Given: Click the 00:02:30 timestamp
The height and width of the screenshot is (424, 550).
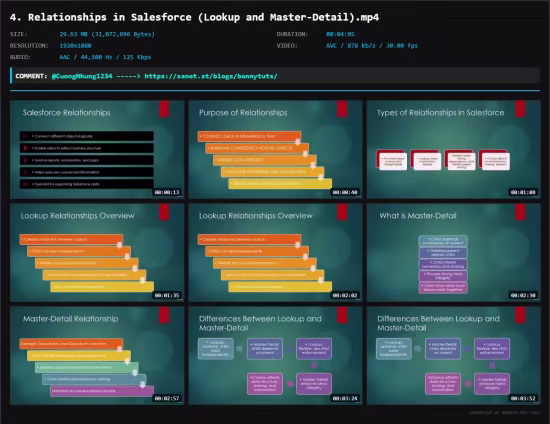Looking at the screenshot, I should [x=523, y=295].
